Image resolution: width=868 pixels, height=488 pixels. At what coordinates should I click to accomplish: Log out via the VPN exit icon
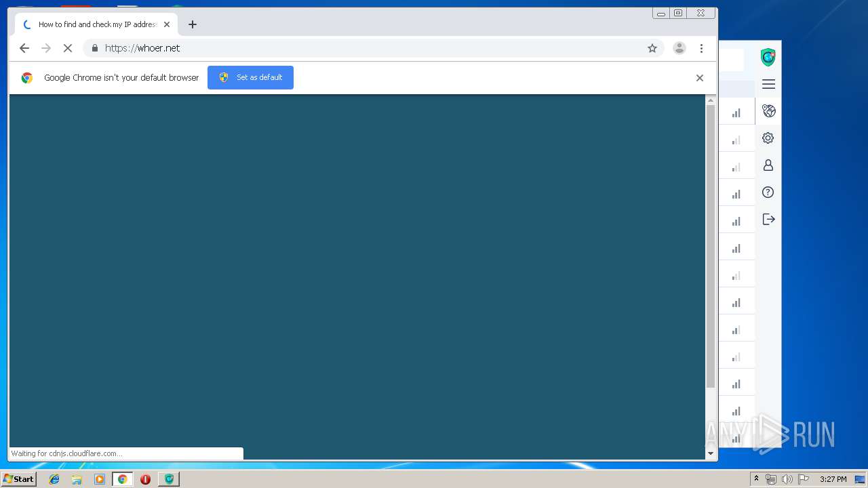(768, 220)
